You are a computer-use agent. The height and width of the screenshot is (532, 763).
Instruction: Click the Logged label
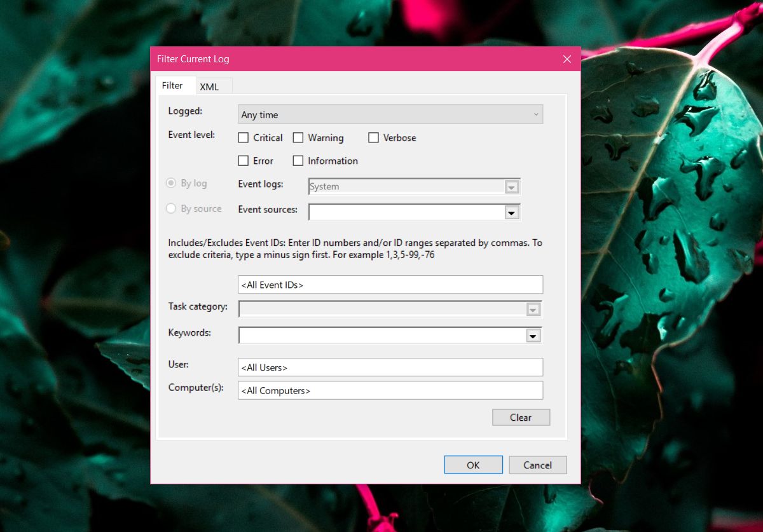tap(185, 111)
